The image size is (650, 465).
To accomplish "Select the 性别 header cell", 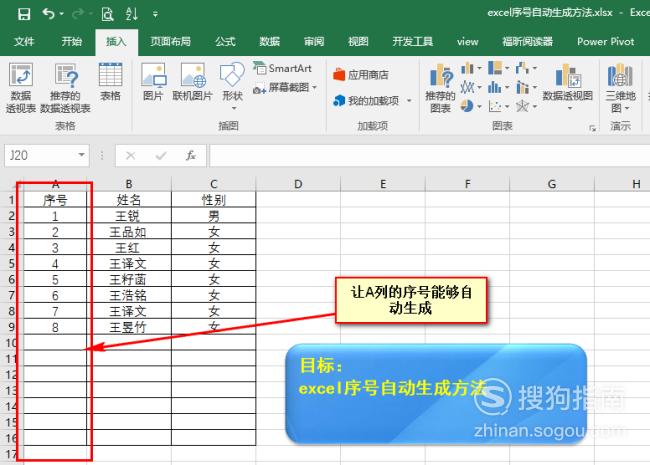I will pos(213,200).
